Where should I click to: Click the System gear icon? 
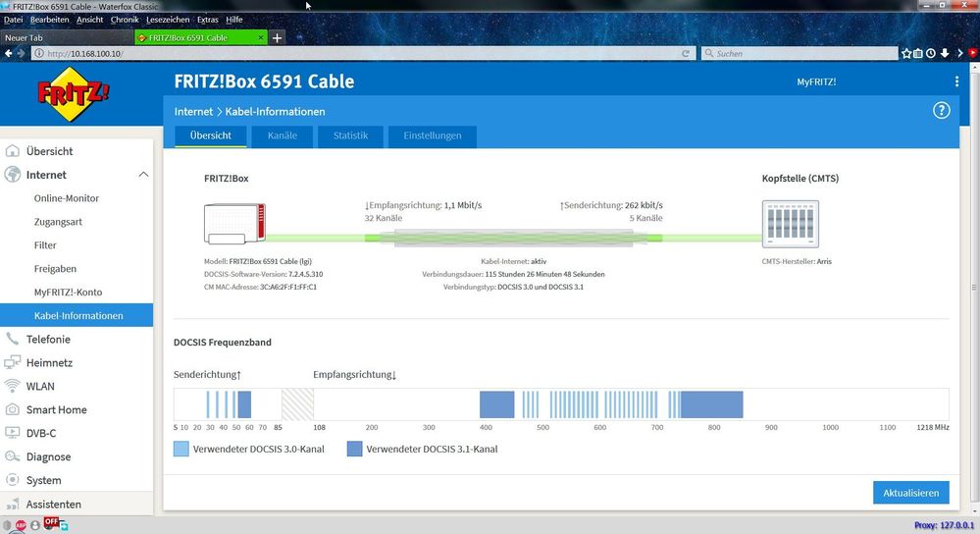click(x=12, y=480)
